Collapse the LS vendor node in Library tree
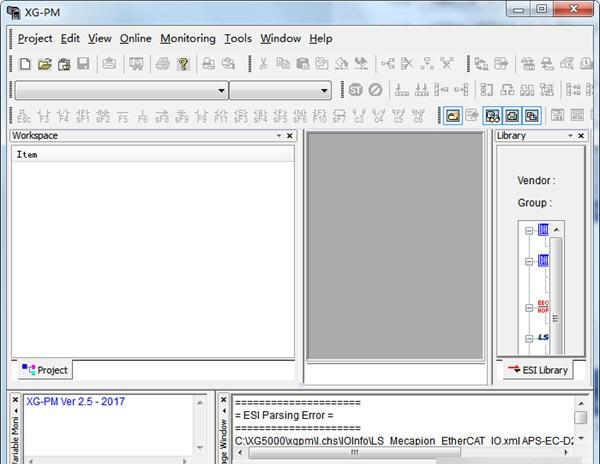The width and height of the screenshot is (600, 464). coord(529,339)
